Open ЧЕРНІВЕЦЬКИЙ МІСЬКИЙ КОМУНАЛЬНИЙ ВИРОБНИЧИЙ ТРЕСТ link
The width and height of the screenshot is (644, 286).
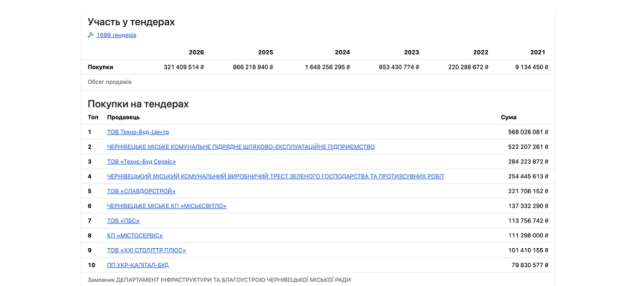click(276, 177)
